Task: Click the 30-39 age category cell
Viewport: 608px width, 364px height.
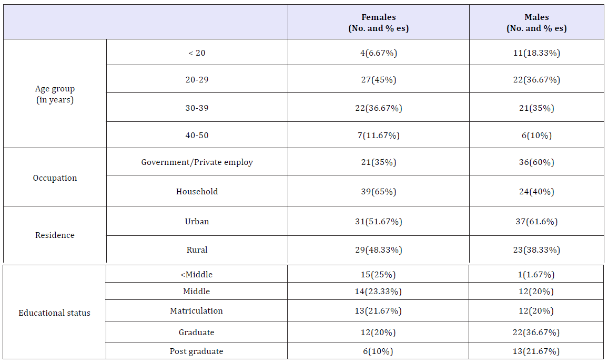Action: click(197, 108)
